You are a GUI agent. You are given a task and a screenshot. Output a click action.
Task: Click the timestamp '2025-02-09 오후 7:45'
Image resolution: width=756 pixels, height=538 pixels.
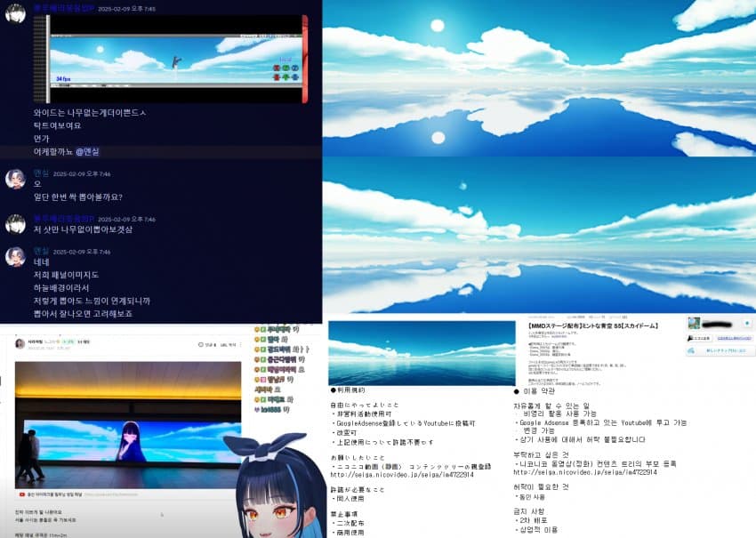coord(127,9)
